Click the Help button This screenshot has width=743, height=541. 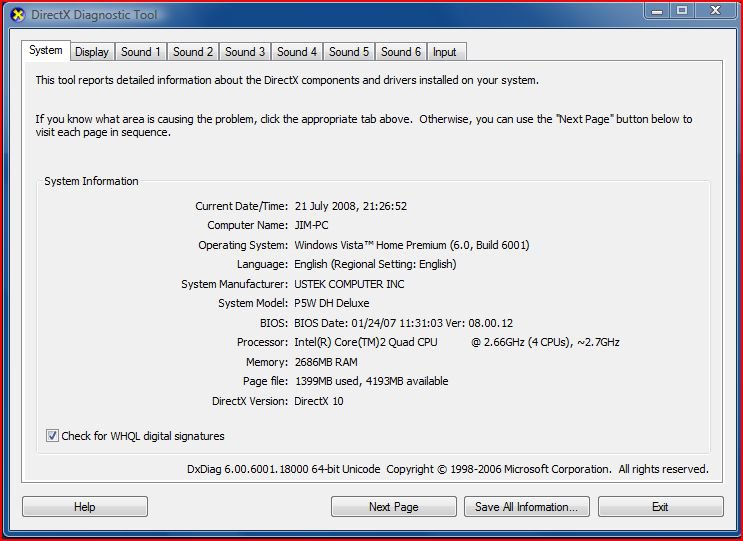click(x=85, y=506)
